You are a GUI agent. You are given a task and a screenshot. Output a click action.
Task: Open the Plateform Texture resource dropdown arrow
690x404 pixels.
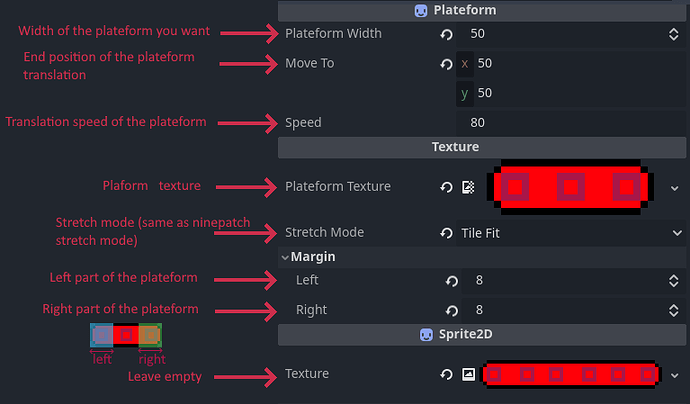[x=675, y=188]
